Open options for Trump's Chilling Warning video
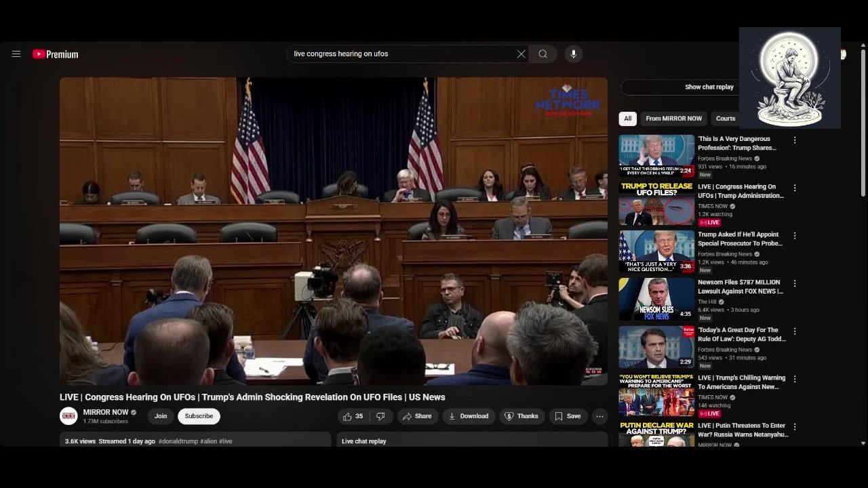 [795, 379]
